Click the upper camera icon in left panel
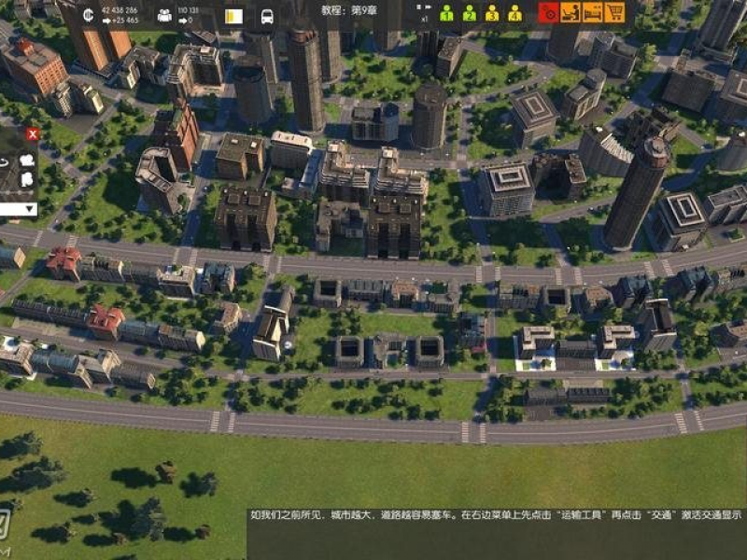The image size is (747, 560). click(x=27, y=160)
